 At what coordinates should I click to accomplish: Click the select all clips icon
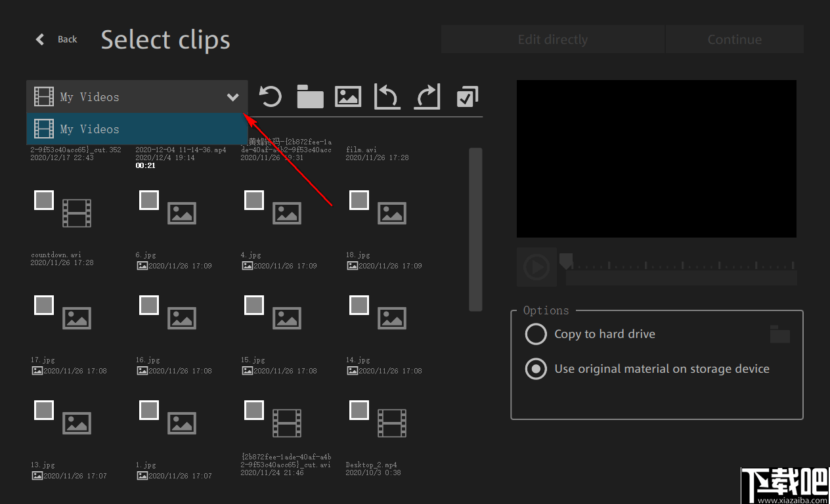pos(467,96)
